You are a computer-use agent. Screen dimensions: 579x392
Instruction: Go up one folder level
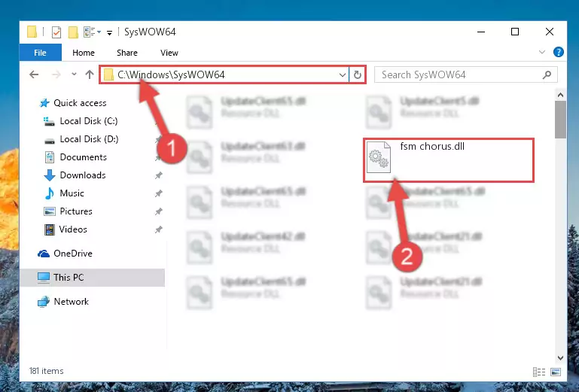point(90,74)
